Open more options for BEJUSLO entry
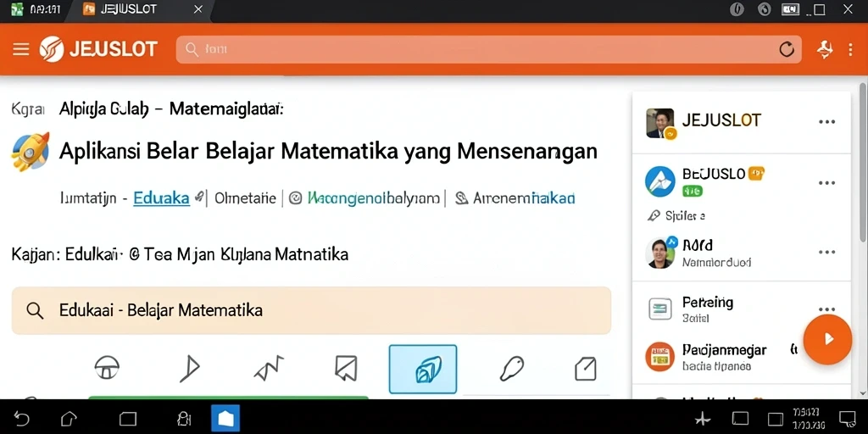 [x=826, y=183]
